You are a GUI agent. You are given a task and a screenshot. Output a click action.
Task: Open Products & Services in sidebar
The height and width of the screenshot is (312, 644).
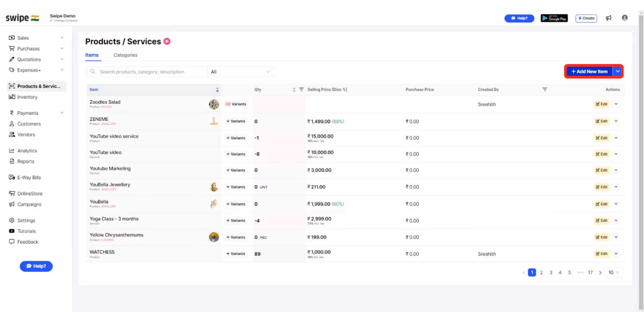point(36,86)
